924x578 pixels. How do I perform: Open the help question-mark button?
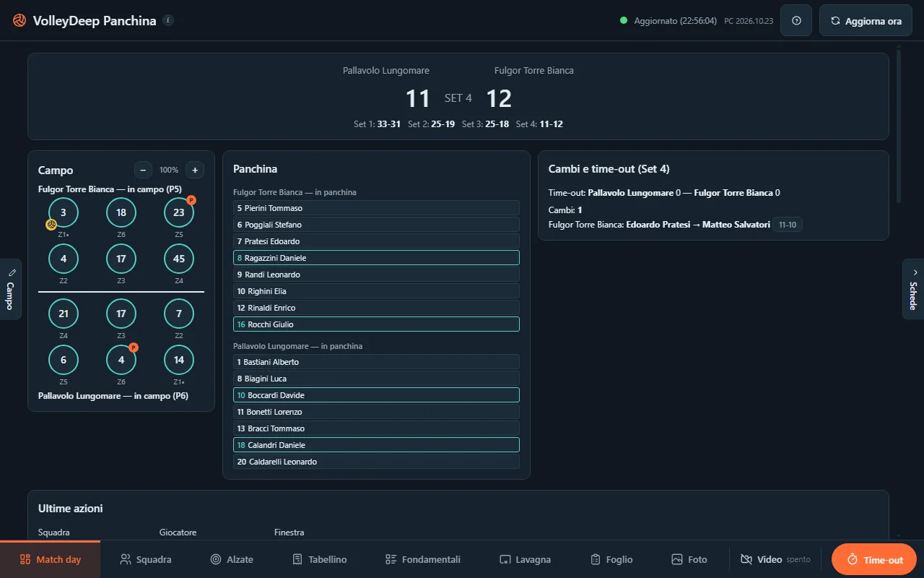coord(796,20)
